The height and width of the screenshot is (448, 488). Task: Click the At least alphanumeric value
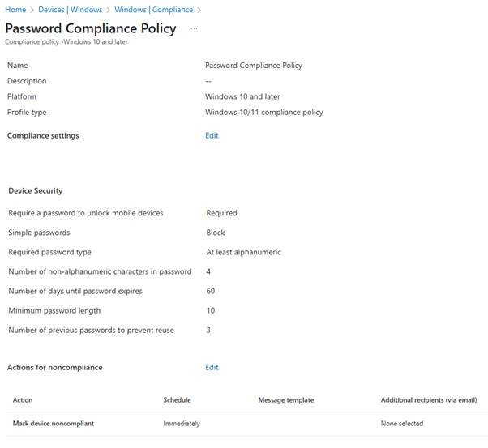[x=243, y=252]
